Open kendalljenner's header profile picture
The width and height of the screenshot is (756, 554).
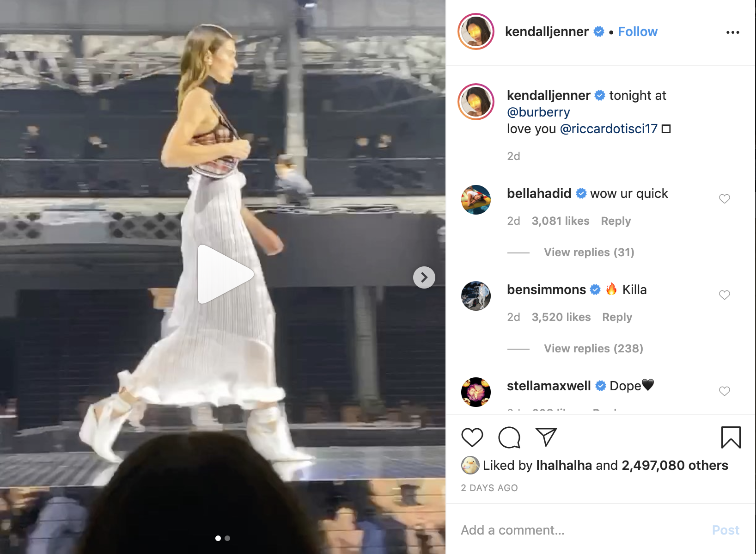476,31
